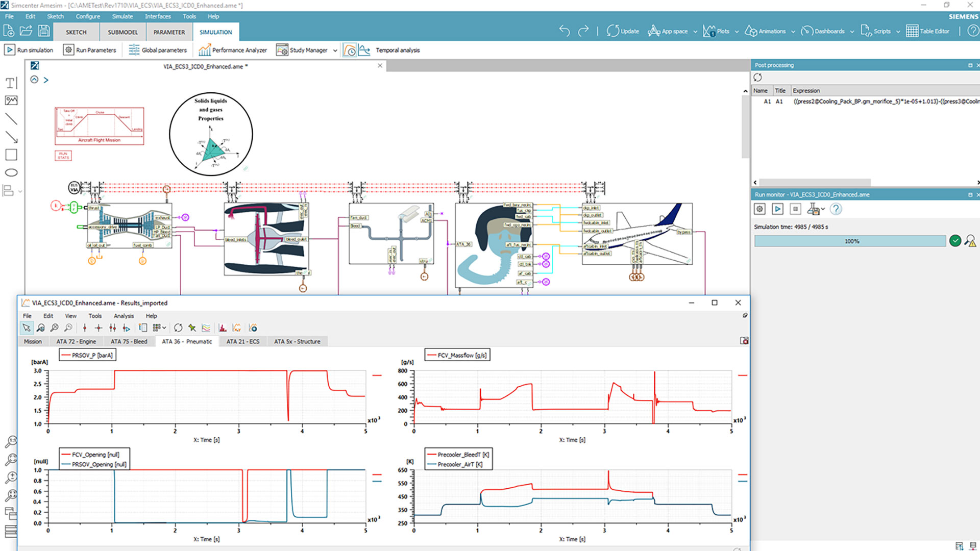Open run monitor settings gear
The height and width of the screenshot is (551, 980).
point(759,209)
